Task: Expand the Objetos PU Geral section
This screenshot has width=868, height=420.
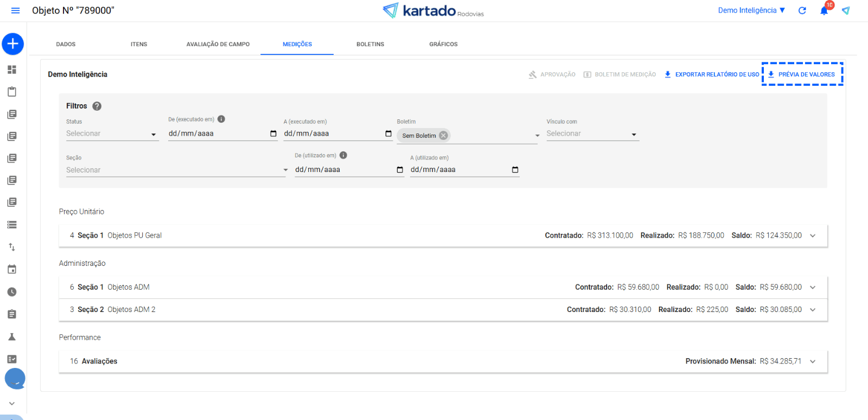Action: tap(813, 236)
